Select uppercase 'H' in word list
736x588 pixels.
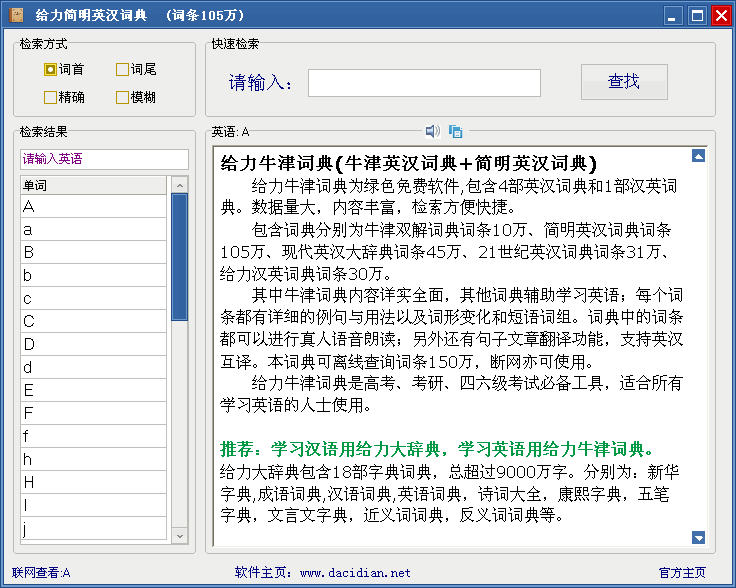(93, 482)
